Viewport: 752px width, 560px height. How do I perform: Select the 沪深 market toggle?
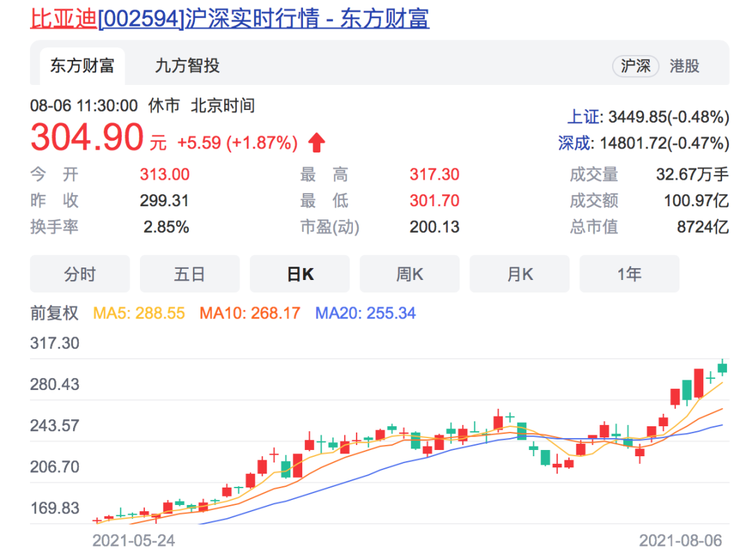(x=635, y=66)
